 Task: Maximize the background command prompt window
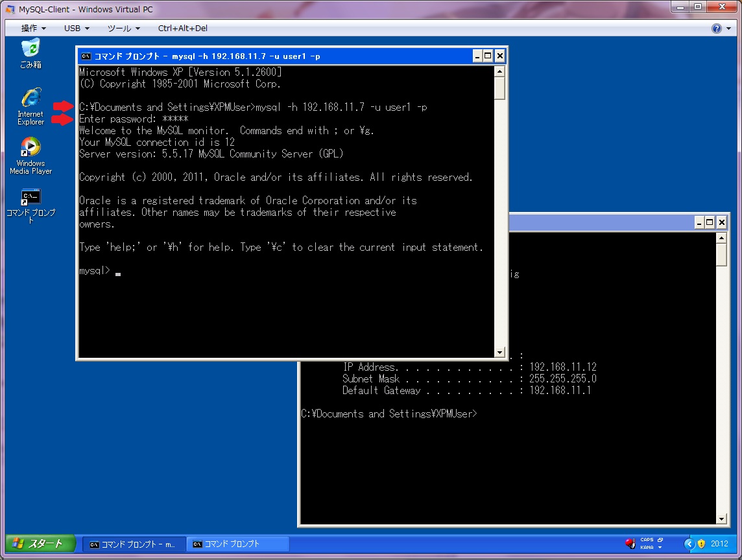710,223
